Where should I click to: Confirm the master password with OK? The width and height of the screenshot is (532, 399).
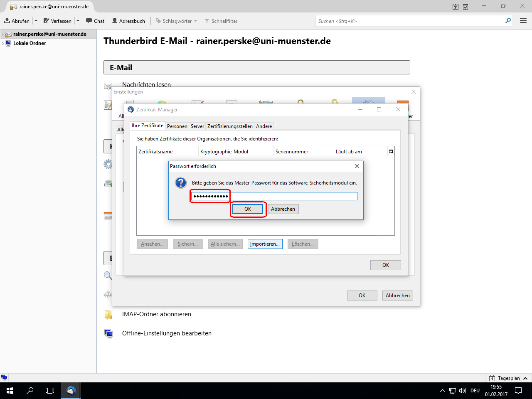click(x=248, y=209)
